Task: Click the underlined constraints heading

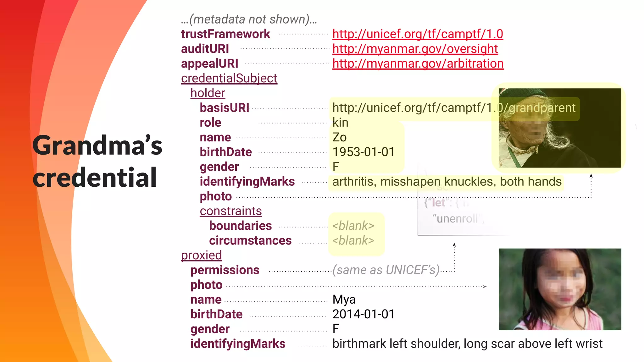Action: (231, 211)
